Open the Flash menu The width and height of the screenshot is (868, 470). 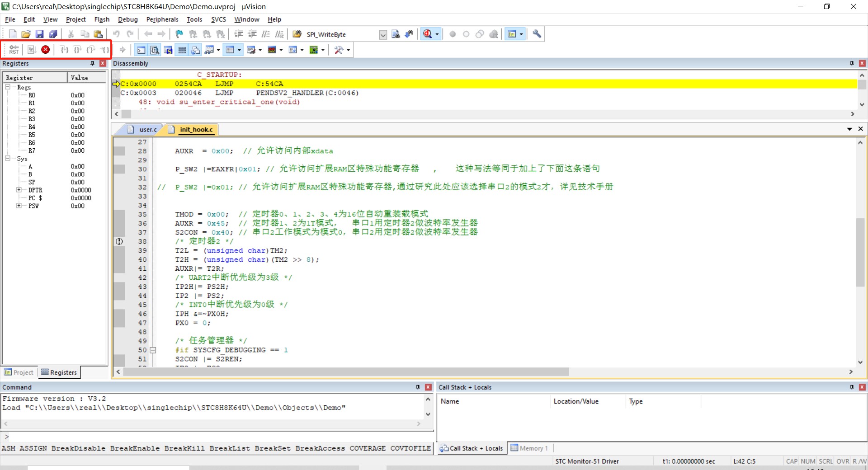coord(102,19)
